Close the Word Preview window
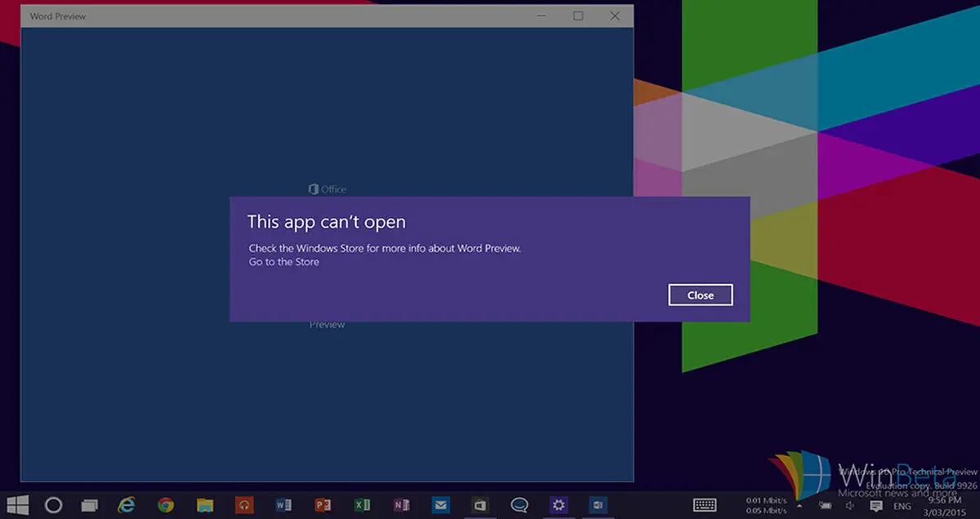980x519 pixels. (x=615, y=16)
